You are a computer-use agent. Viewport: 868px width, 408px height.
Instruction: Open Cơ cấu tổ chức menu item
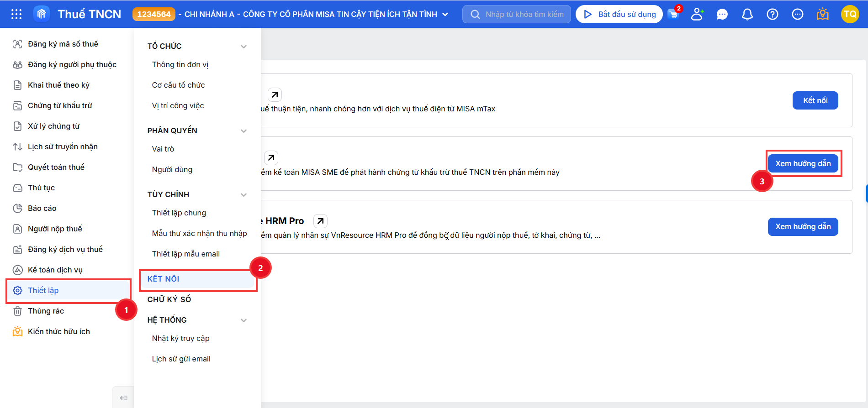(178, 85)
